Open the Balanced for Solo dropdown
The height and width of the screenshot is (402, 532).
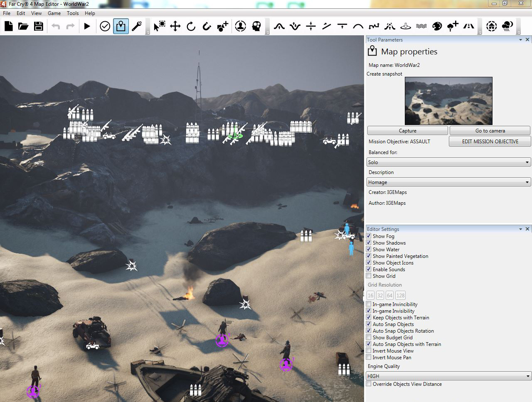[449, 162]
